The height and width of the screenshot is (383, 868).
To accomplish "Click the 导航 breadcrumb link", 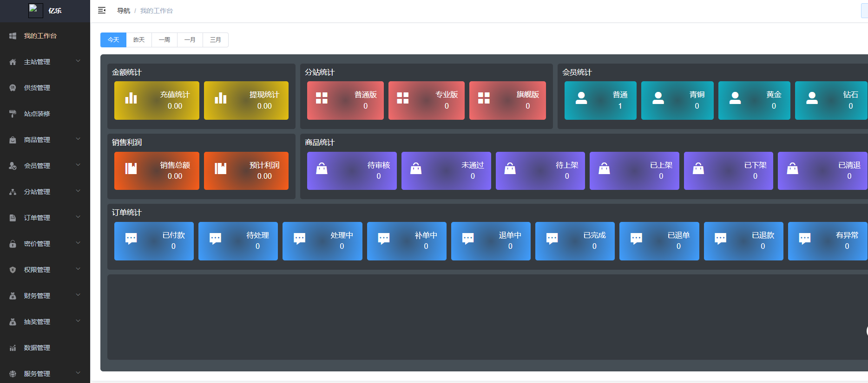I will click(x=124, y=11).
